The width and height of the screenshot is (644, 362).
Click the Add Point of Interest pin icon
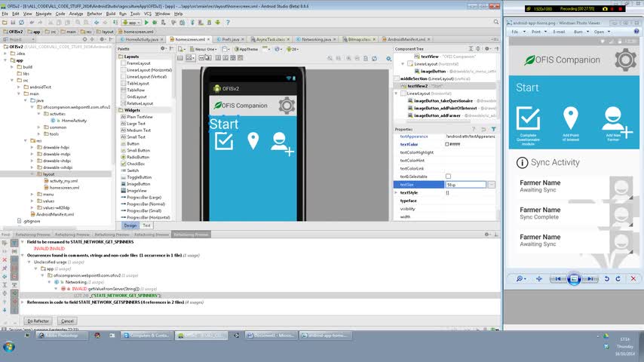[570, 118]
